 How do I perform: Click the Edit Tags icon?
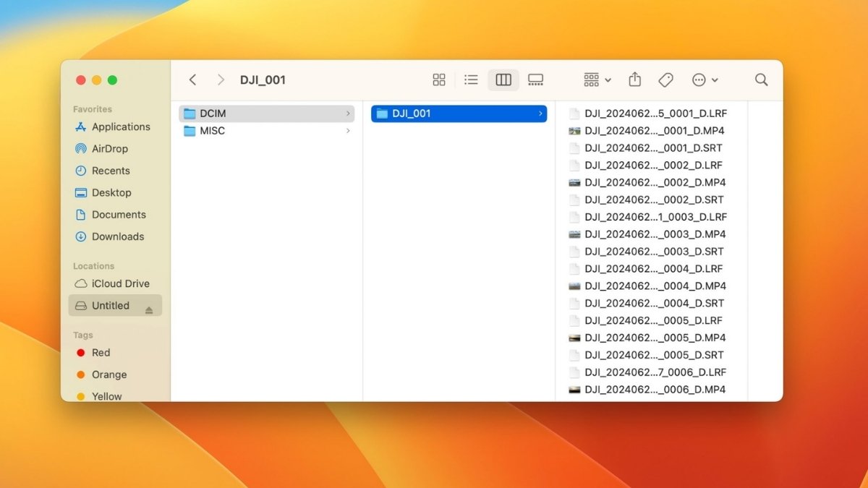666,80
